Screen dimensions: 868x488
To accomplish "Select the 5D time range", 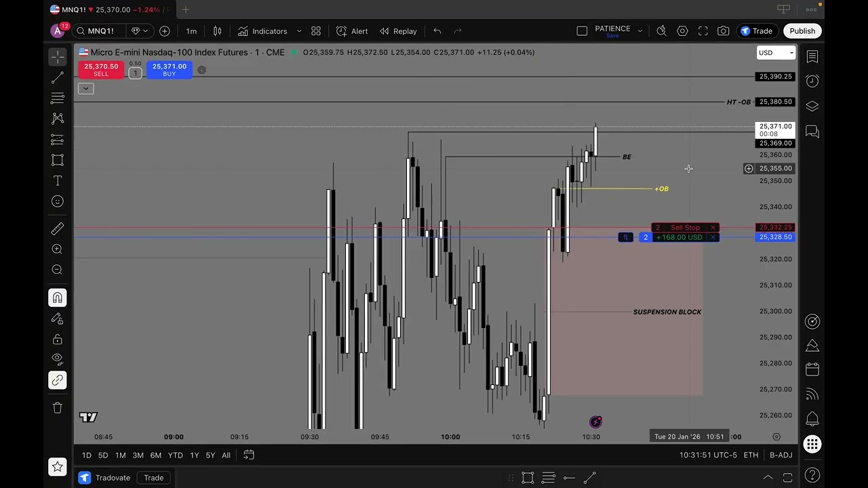I will tap(103, 455).
